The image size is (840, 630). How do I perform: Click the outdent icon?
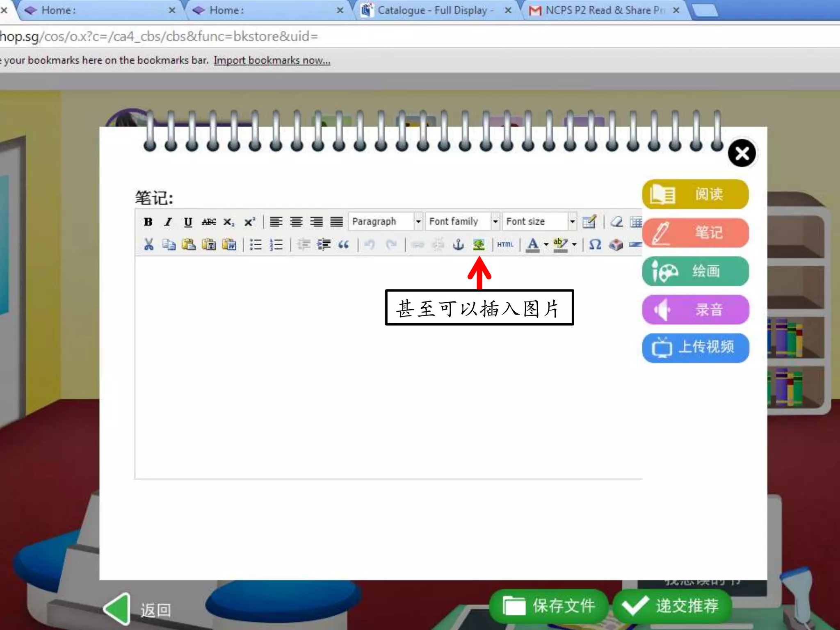pos(304,245)
